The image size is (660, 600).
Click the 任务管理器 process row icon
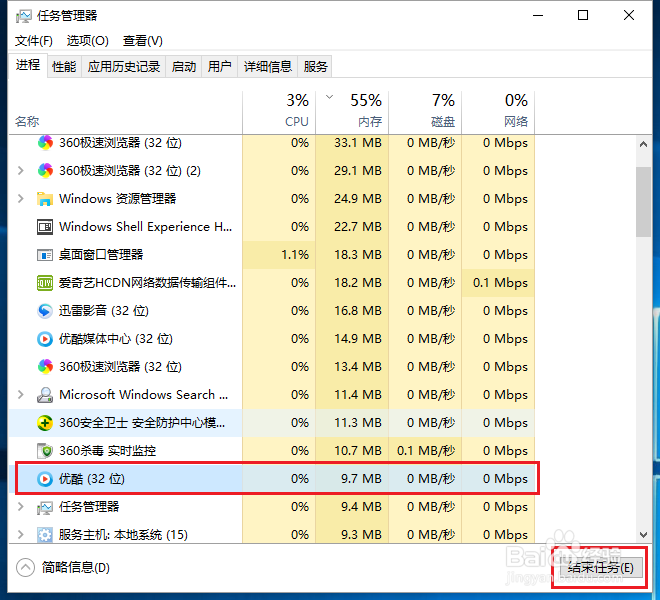(45, 507)
